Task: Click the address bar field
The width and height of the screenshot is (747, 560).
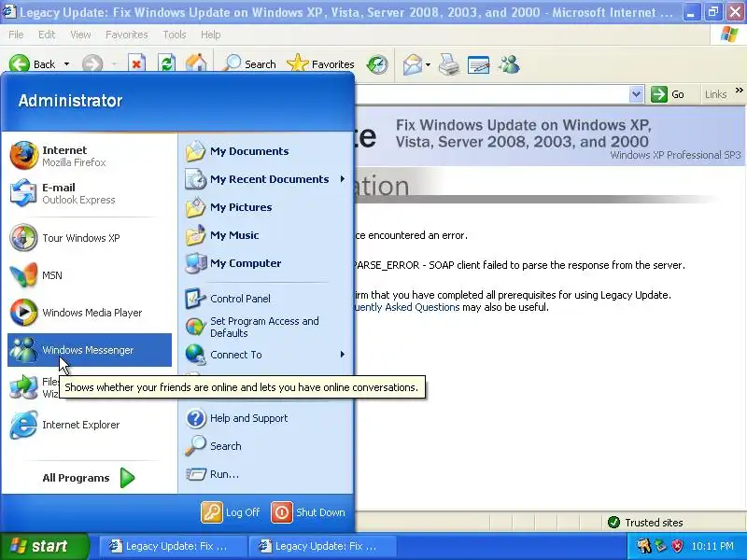Action: tap(492, 94)
